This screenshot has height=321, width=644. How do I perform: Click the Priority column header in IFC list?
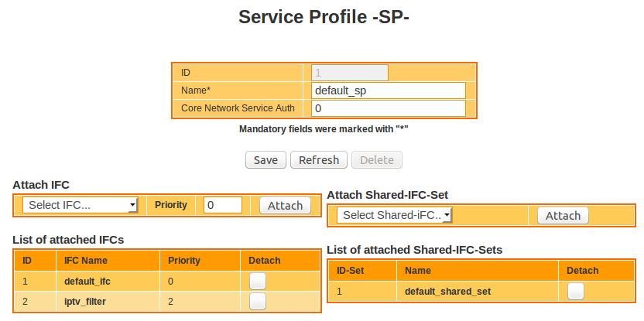coord(184,260)
